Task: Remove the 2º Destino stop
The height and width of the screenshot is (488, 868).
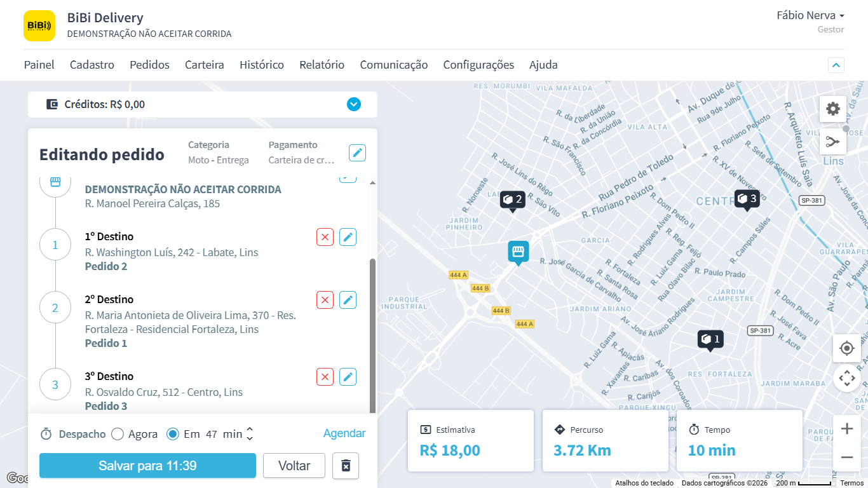Action: tap(325, 301)
